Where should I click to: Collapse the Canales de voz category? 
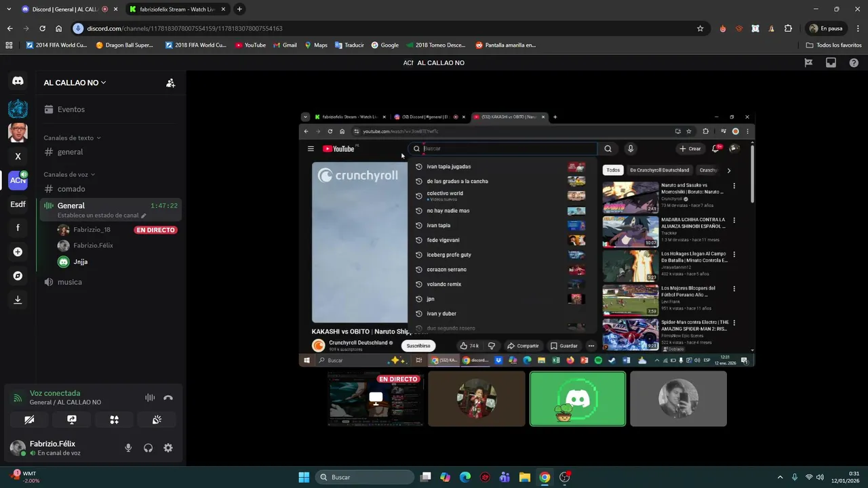click(69, 174)
